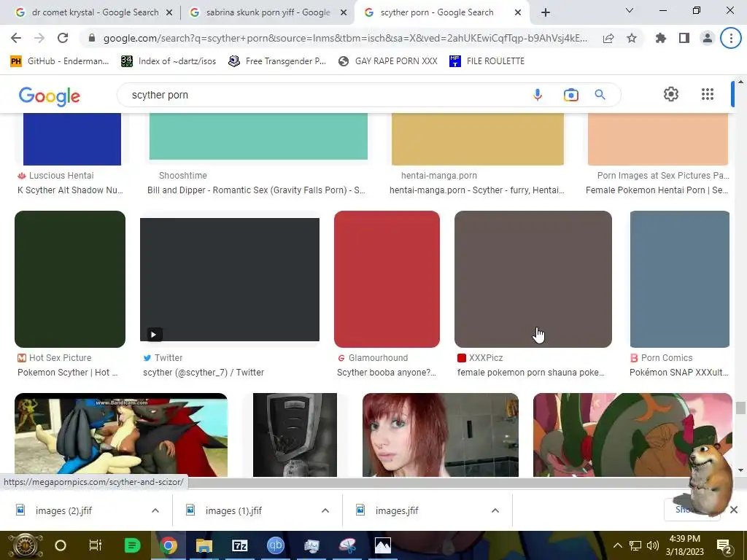Screen dimensions: 747x560
Task: Show hidden system tray icons
Action: click(x=617, y=545)
